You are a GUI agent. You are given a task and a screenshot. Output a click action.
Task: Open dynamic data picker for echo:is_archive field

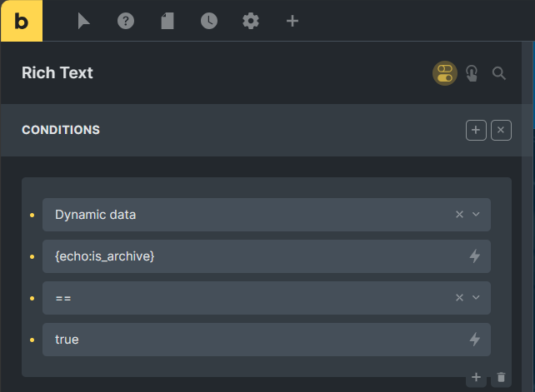point(475,256)
